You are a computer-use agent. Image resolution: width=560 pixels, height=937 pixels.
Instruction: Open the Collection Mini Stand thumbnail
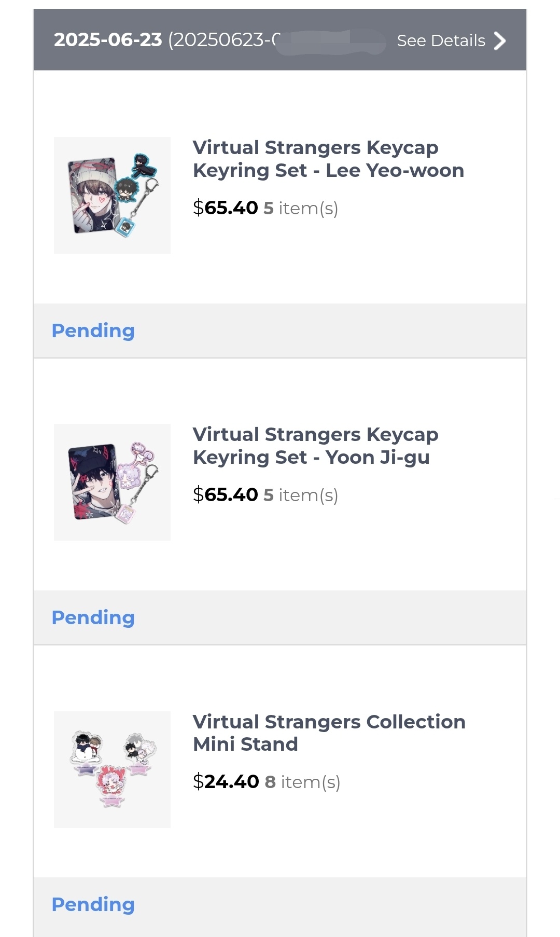click(x=112, y=769)
